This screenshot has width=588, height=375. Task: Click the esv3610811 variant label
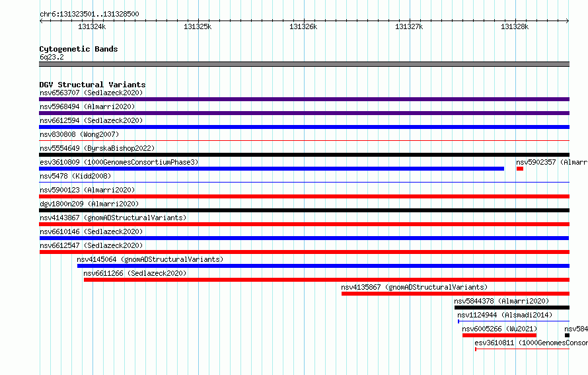(x=531, y=343)
